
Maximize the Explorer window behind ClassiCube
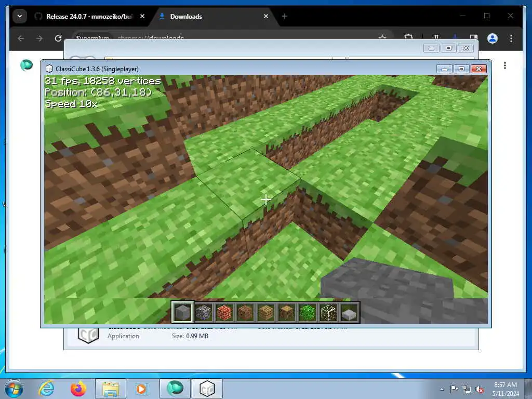448,48
